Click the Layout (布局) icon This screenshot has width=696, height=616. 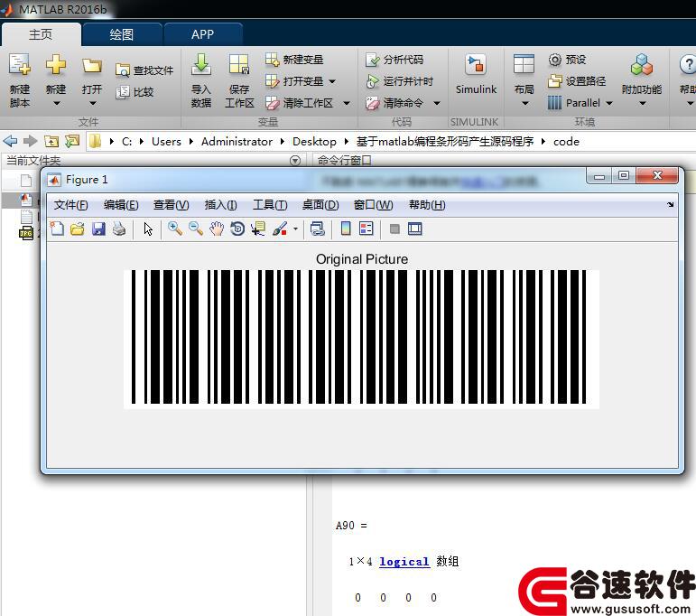pyautogui.click(x=524, y=64)
